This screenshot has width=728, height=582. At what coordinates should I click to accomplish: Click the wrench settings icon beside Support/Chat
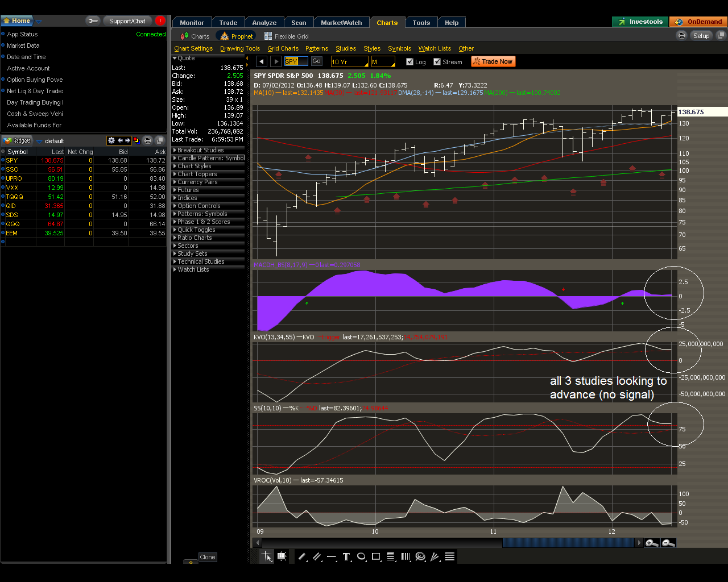click(x=93, y=21)
